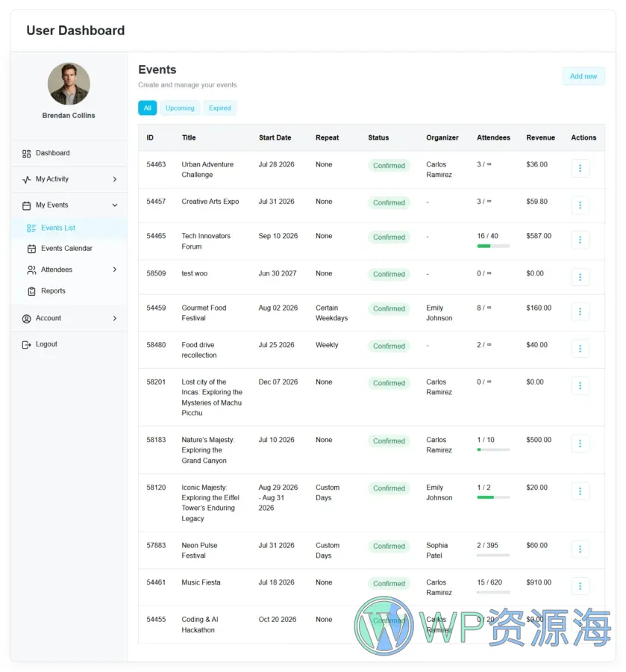This screenshot has height=672, width=626.
Task: Open Dashboard in the sidebar menu
Action: click(x=69, y=153)
